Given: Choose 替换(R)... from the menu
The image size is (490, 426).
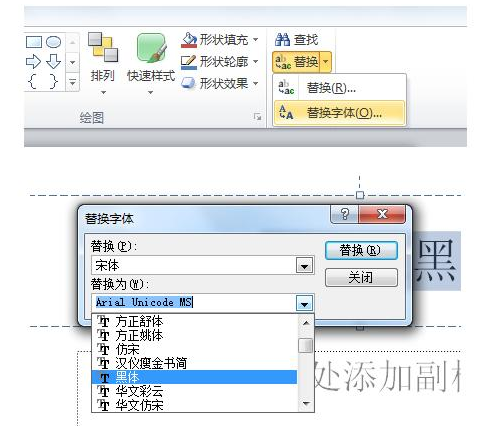Looking at the screenshot, I should click(339, 88).
